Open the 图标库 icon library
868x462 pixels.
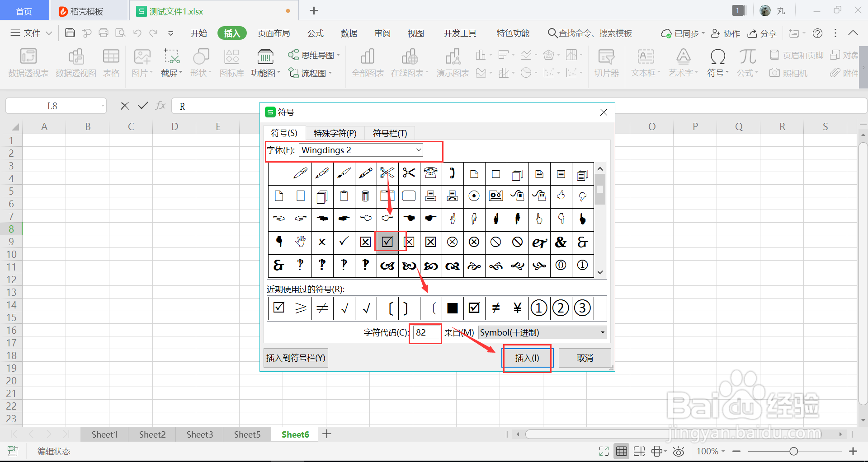tap(232, 63)
